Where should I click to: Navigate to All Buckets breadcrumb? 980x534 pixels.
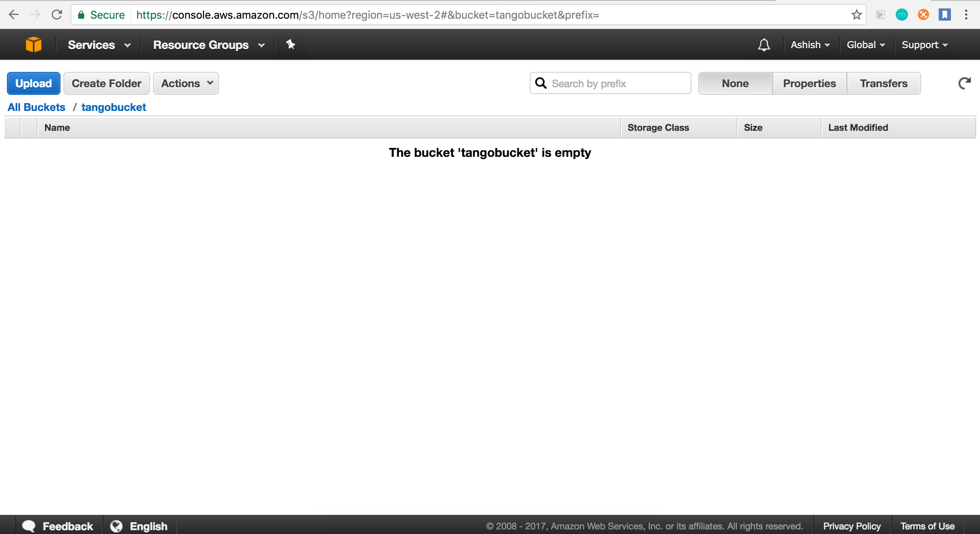36,107
